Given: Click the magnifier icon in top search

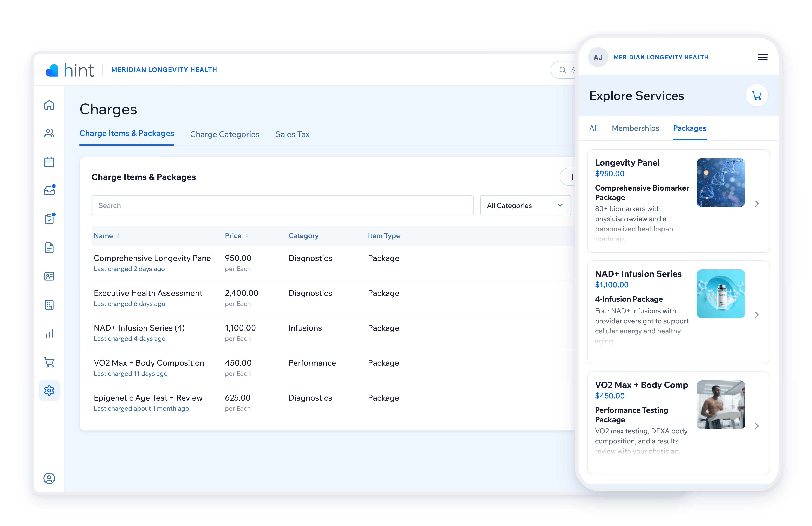Looking at the screenshot, I should [563, 70].
